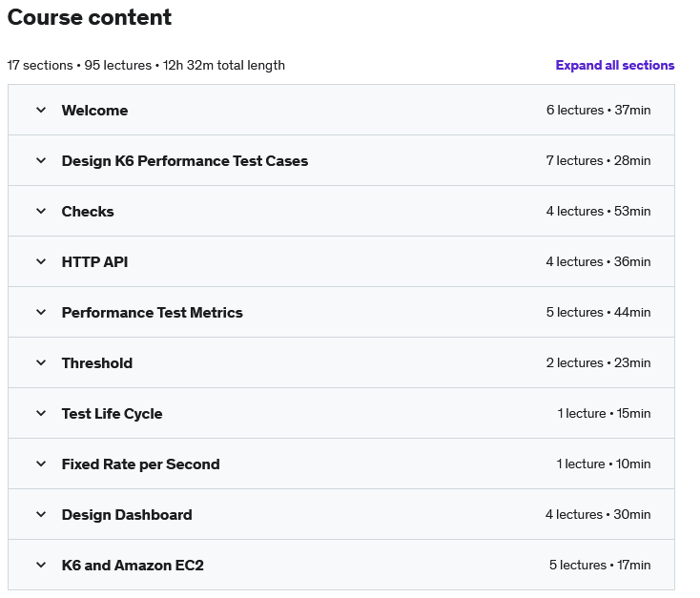Image resolution: width=700 pixels, height=598 pixels.
Task: Click the Threshold section chevron icon
Action: 41,362
